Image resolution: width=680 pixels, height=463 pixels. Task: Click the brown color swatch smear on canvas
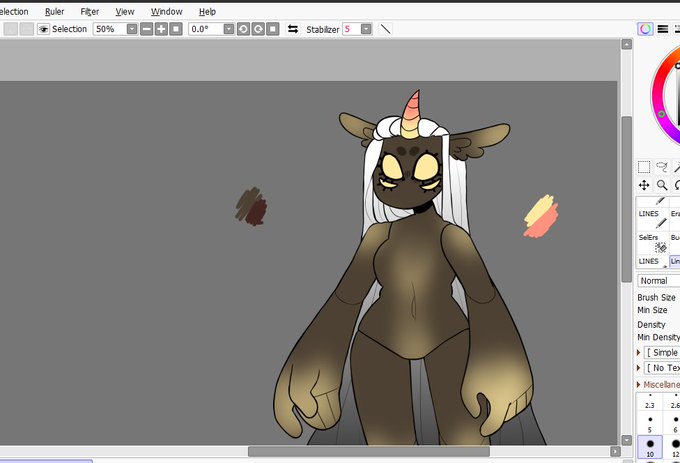(x=251, y=207)
